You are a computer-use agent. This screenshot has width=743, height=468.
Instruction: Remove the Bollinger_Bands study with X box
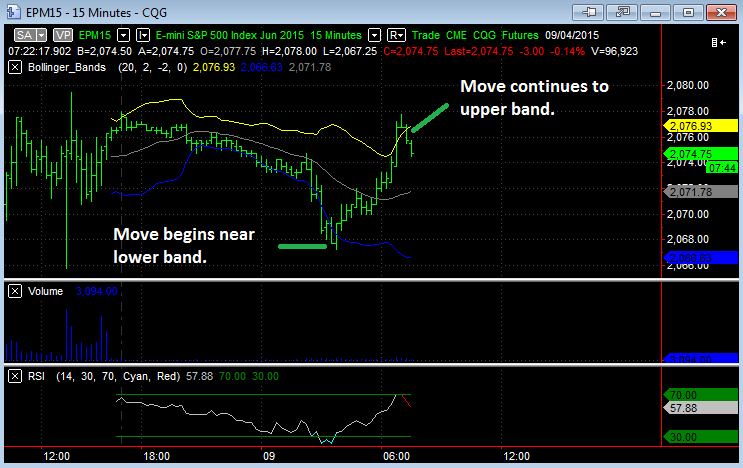pos(15,67)
